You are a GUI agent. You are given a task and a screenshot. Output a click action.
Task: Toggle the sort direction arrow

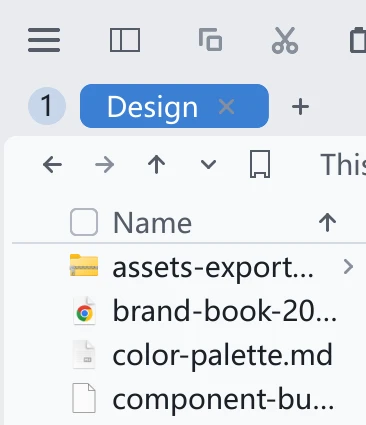click(327, 222)
